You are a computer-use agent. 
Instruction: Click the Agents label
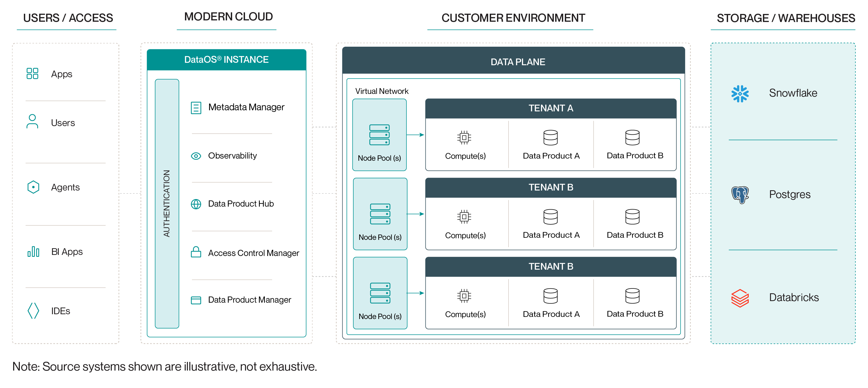[x=65, y=188]
